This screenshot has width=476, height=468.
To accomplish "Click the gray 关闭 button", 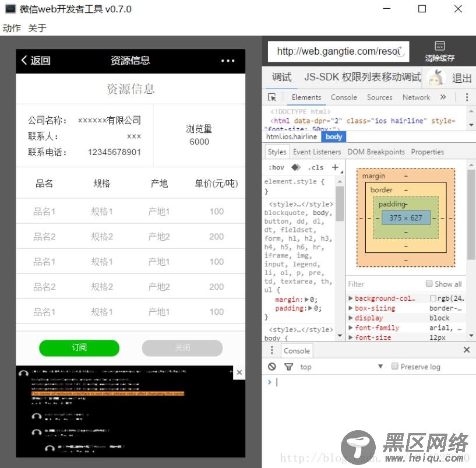I will pyautogui.click(x=182, y=347).
